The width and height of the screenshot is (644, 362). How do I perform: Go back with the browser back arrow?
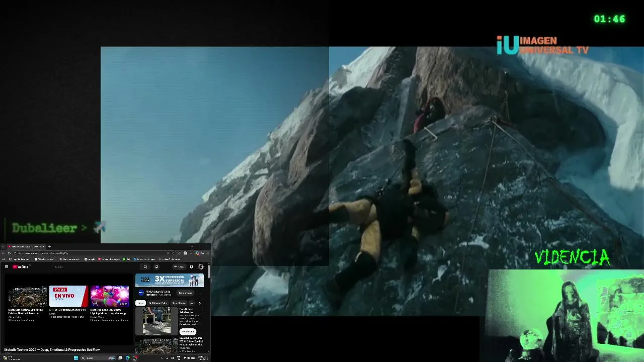[3, 253]
